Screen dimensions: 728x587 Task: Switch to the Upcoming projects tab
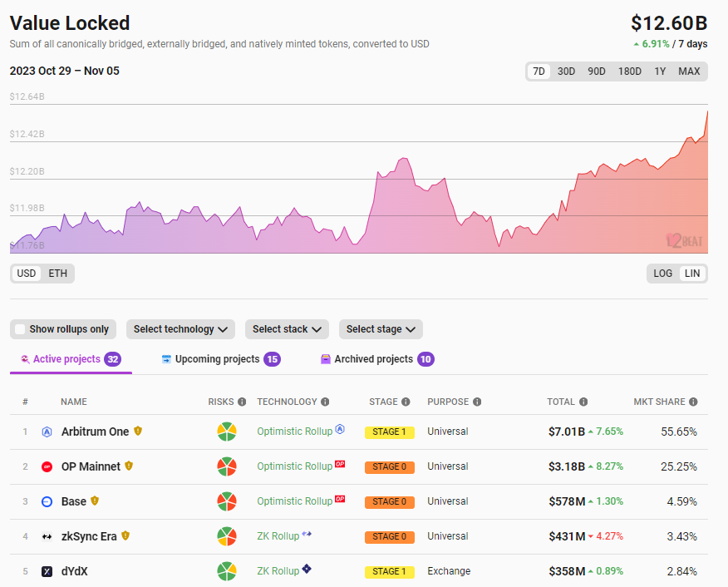pos(217,359)
